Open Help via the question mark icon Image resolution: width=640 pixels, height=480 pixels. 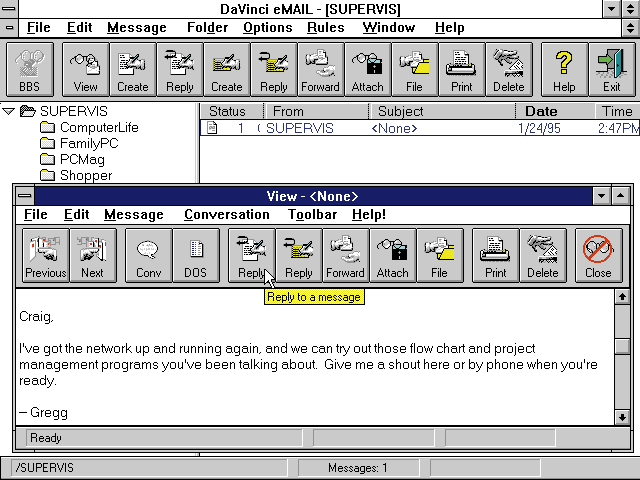[x=564, y=69]
